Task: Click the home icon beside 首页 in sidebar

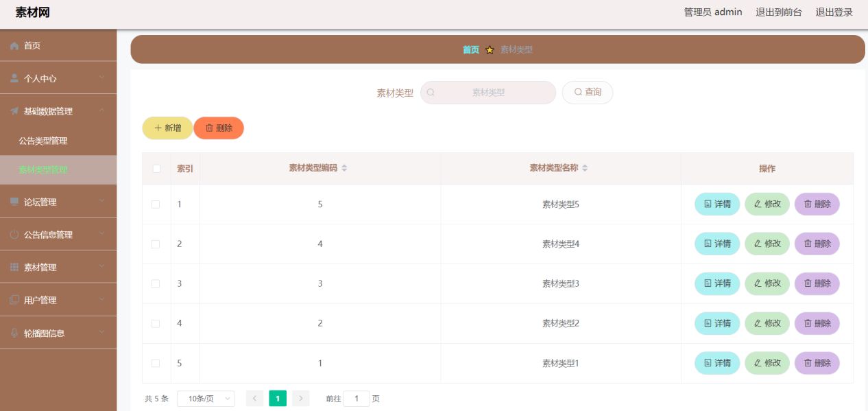Action: [x=14, y=45]
